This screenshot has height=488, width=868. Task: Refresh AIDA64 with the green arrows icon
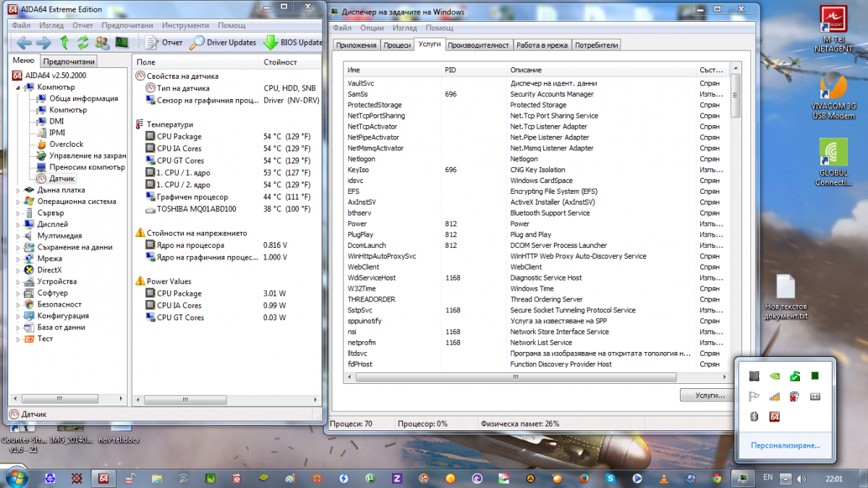pyautogui.click(x=83, y=42)
